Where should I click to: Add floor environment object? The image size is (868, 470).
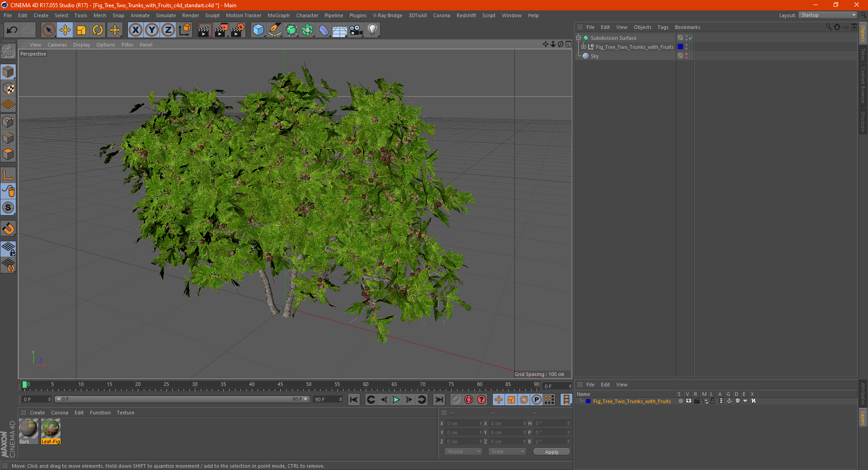[x=340, y=30]
